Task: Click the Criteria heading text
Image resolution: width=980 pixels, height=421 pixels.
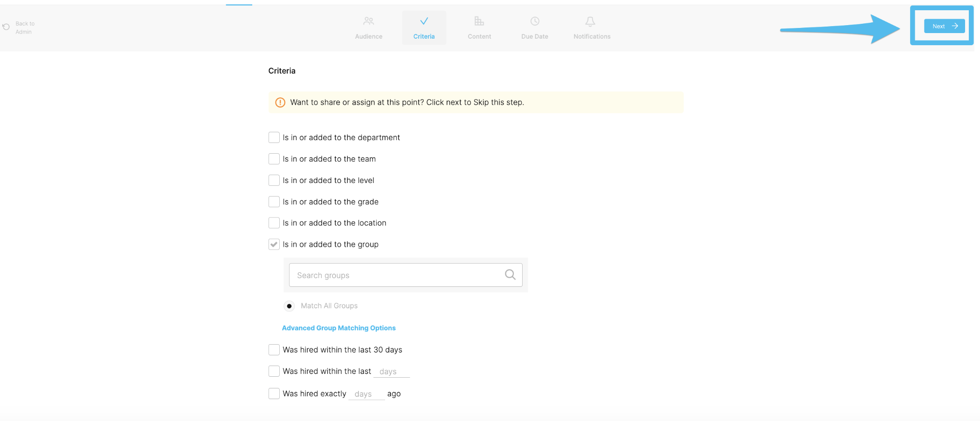Action: 282,71
